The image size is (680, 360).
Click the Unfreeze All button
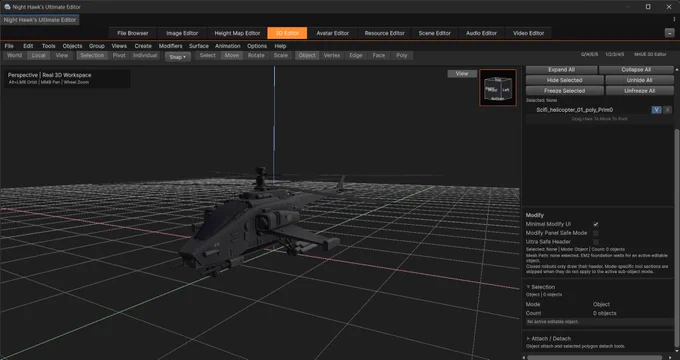coord(639,91)
